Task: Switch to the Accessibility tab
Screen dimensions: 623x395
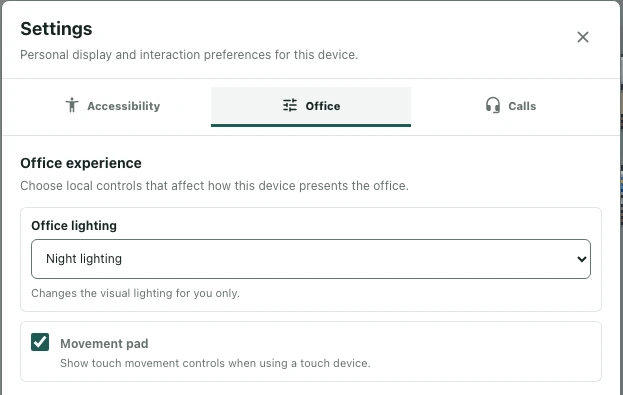Action: (x=112, y=106)
